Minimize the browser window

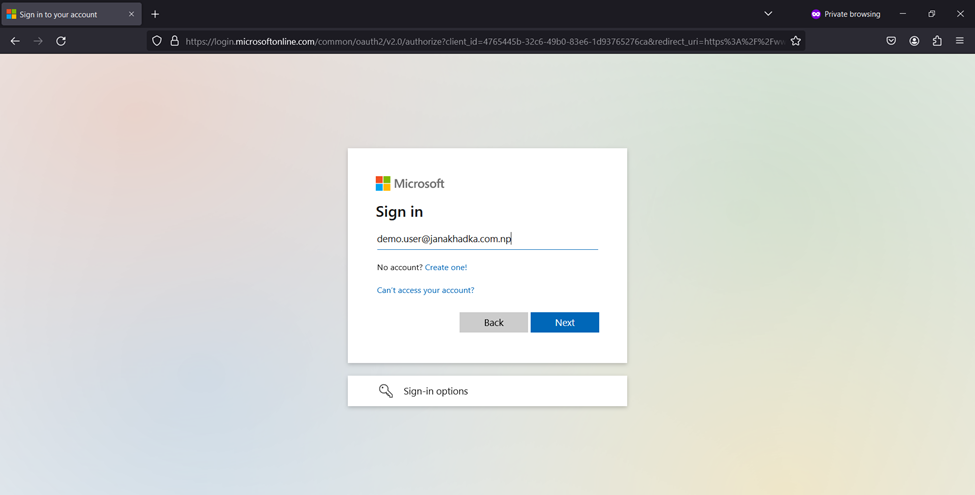[x=903, y=14]
